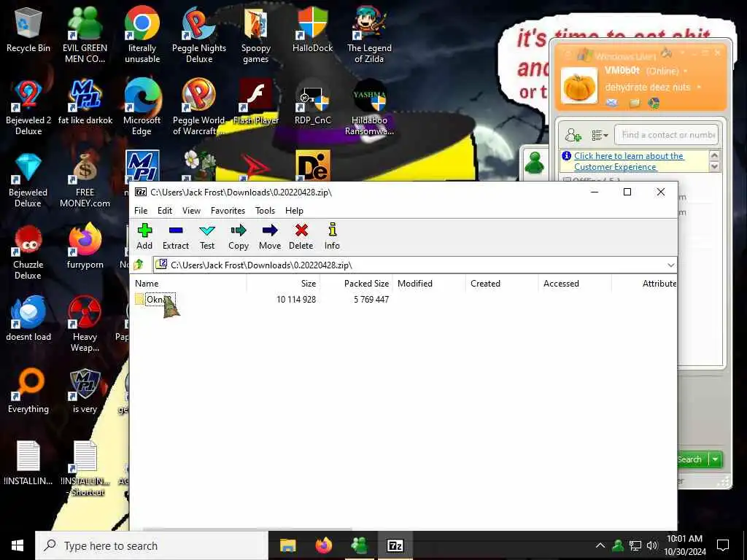Open the mail envelope icon in Messenger
Screen dimensions: 747x560
612,102
